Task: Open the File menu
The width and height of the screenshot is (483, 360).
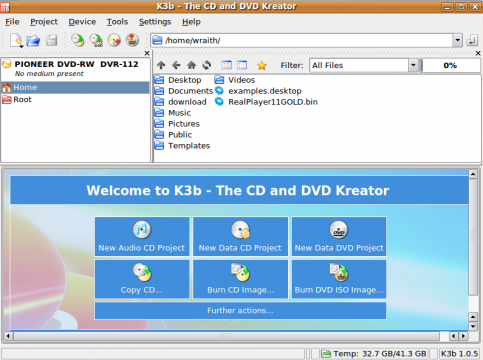Action: [12, 22]
